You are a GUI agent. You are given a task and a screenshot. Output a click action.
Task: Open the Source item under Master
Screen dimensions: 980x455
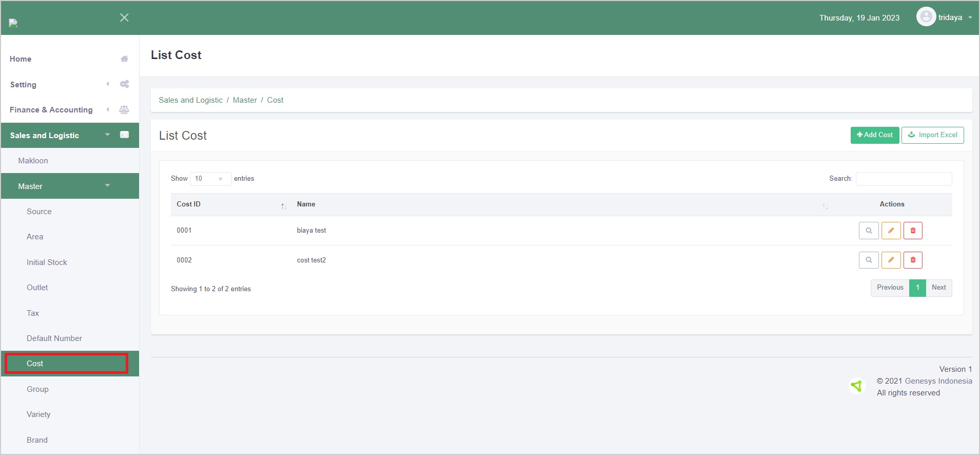click(39, 212)
